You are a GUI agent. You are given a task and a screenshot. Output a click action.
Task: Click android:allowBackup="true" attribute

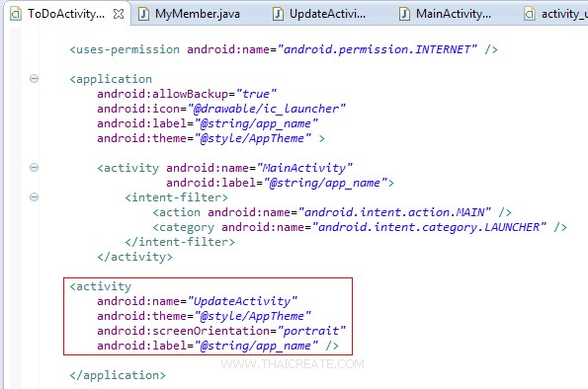[187, 94]
